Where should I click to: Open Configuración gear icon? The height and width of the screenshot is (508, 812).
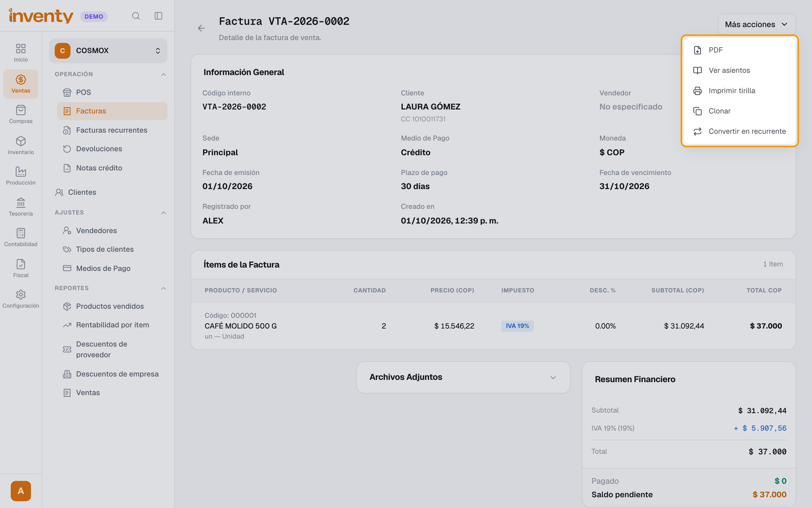pyautogui.click(x=21, y=299)
